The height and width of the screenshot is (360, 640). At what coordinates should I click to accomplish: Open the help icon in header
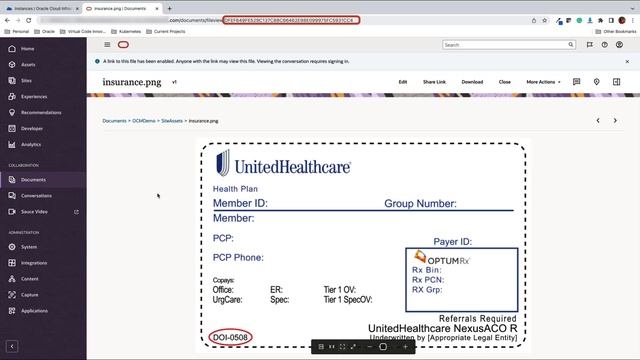(604, 44)
